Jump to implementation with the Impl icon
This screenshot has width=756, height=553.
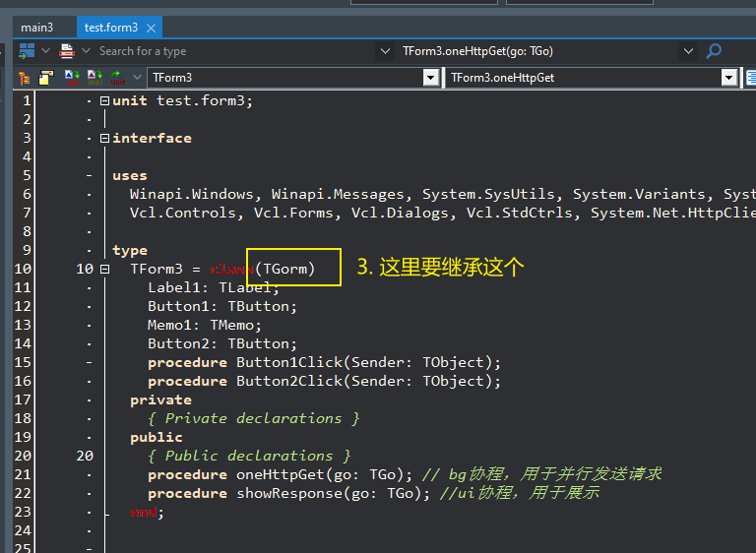(94, 78)
